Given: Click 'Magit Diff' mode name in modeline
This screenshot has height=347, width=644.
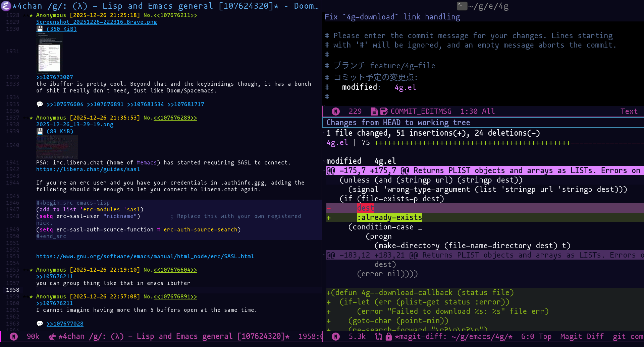Looking at the screenshot, I should 582,337.
